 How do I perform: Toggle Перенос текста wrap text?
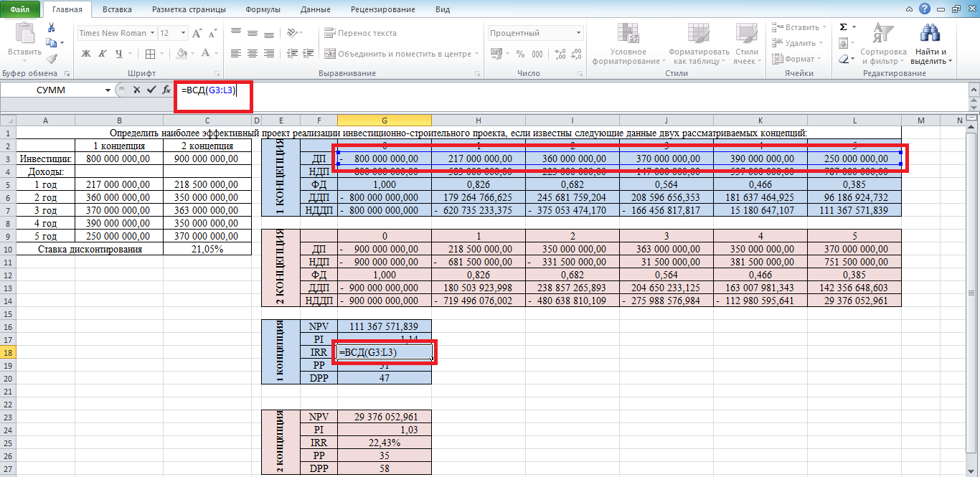pos(361,33)
